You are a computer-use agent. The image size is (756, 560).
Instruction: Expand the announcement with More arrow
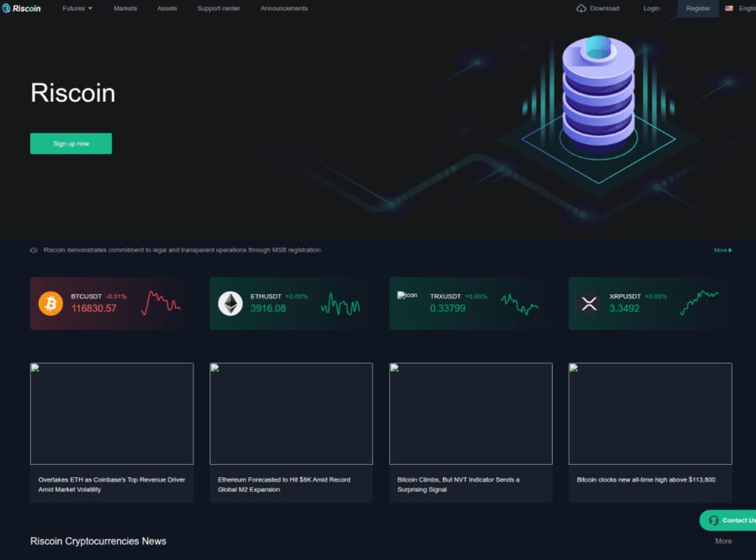coord(722,250)
